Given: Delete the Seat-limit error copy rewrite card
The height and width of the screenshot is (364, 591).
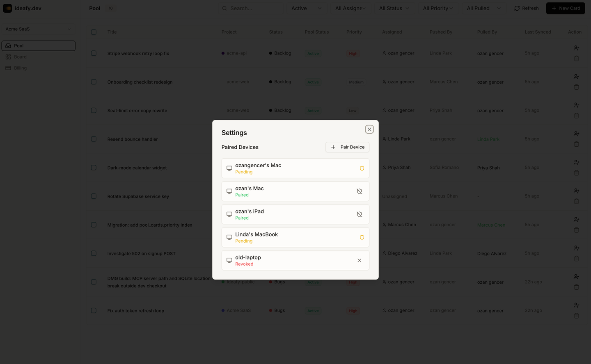Looking at the screenshot, I should (576, 116).
